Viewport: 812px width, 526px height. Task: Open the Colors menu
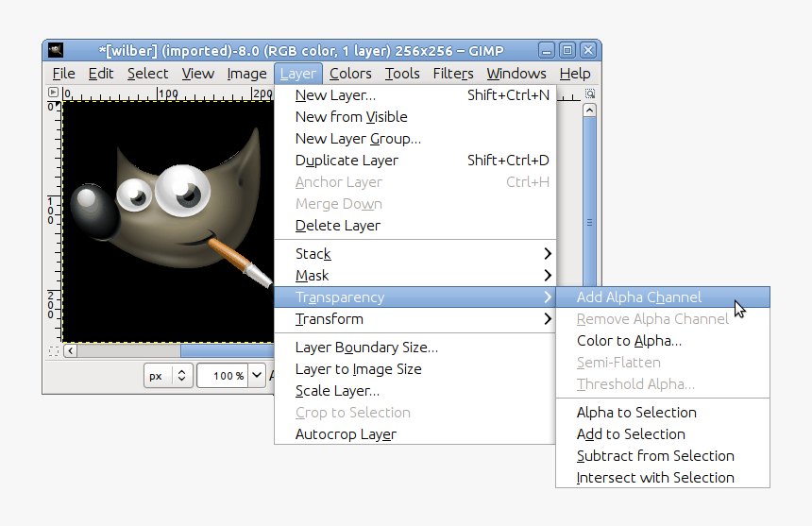pyautogui.click(x=350, y=74)
